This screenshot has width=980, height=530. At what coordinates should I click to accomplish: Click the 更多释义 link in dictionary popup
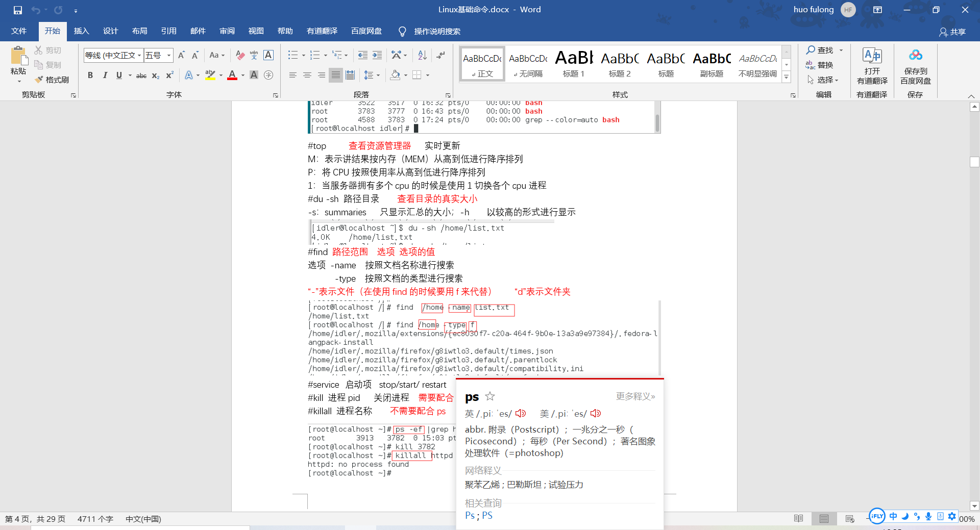[x=635, y=396]
